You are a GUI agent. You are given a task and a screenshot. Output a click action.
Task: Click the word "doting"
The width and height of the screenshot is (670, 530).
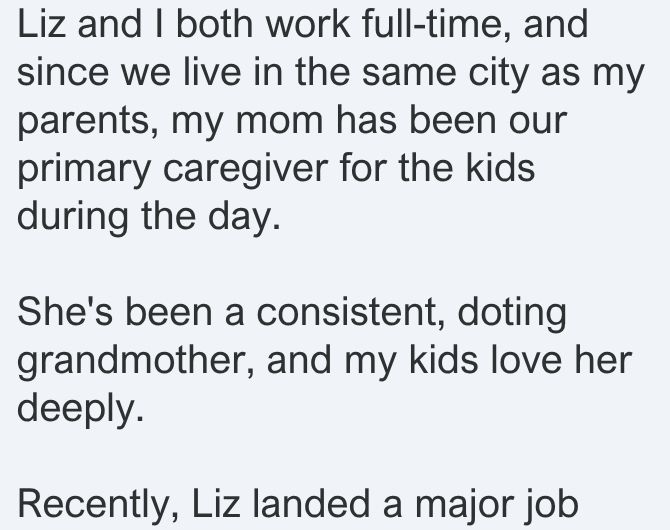coord(512,315)
